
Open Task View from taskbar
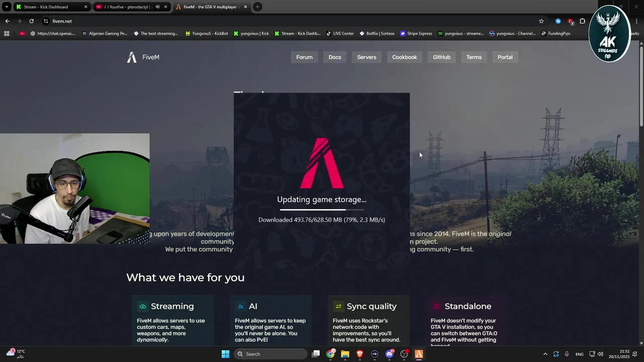click(315, 354)
